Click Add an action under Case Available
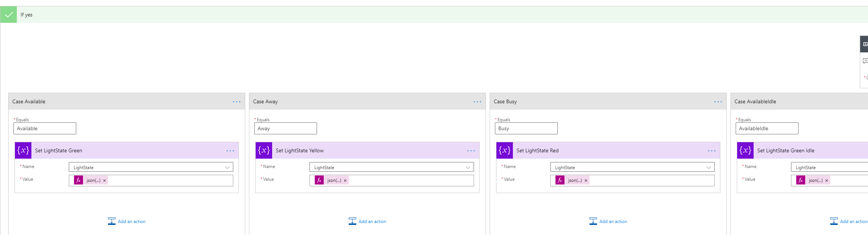Viewport: 868px width, 235px height. pos(127,222)
